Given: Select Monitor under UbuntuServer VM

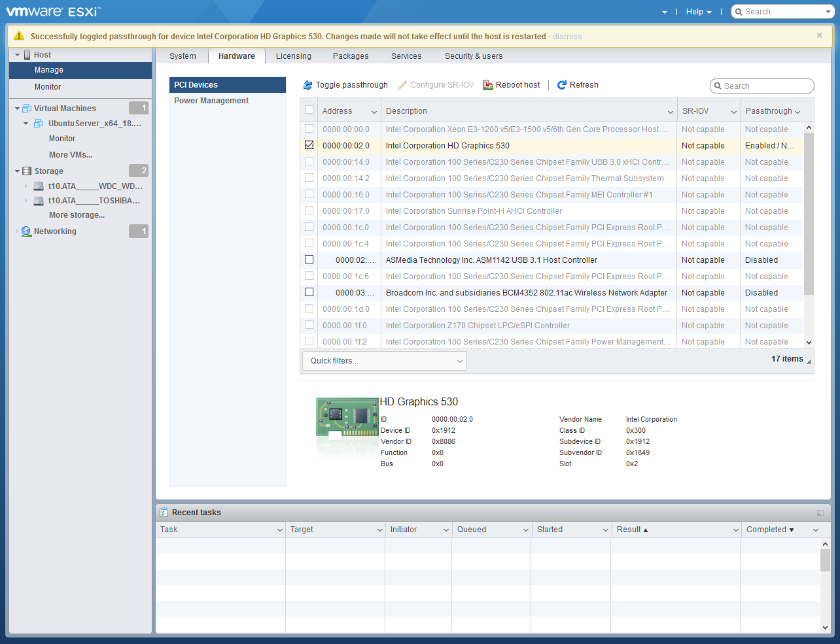Looking at the screenshot, I should tap(62, 139).
